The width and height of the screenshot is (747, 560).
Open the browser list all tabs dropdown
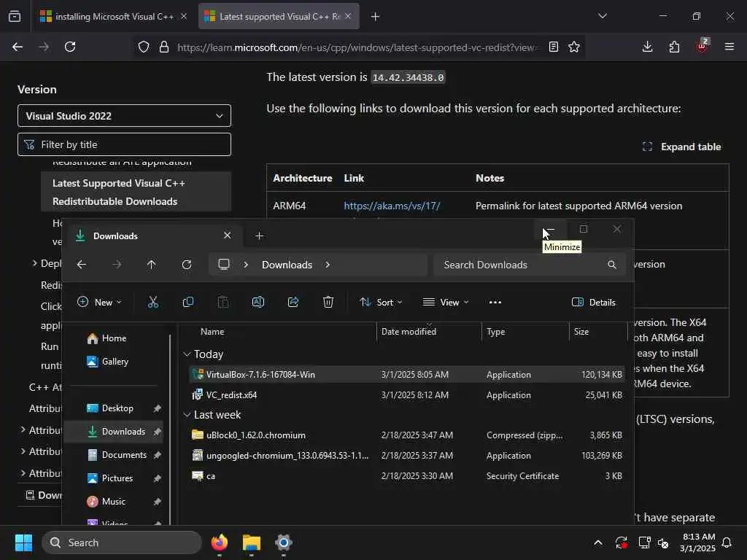click(602, 16)
